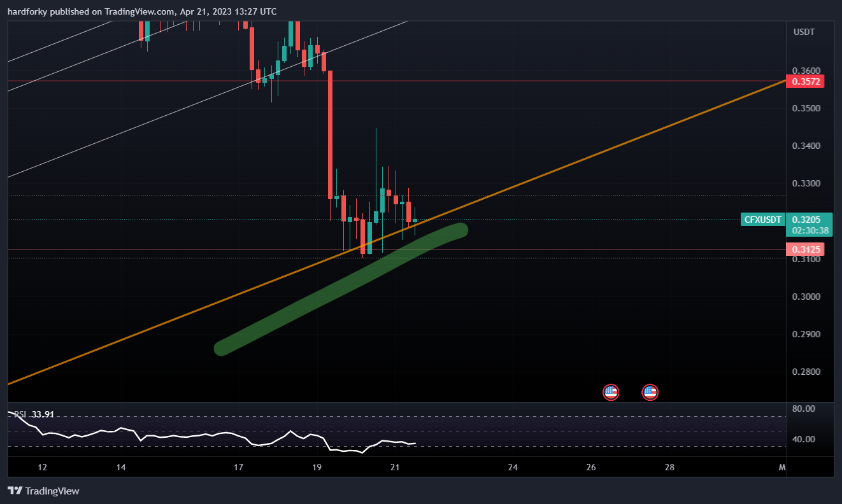Click the first US economic event flag icon
The width and height of the screenshot is (842, 504).
tap(611, 392)
